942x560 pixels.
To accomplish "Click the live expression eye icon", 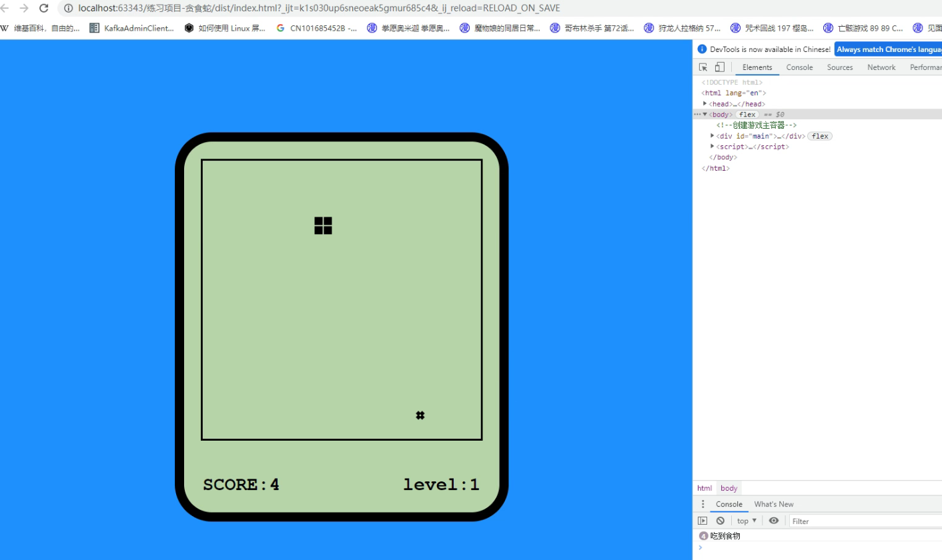I will (773, 521).
